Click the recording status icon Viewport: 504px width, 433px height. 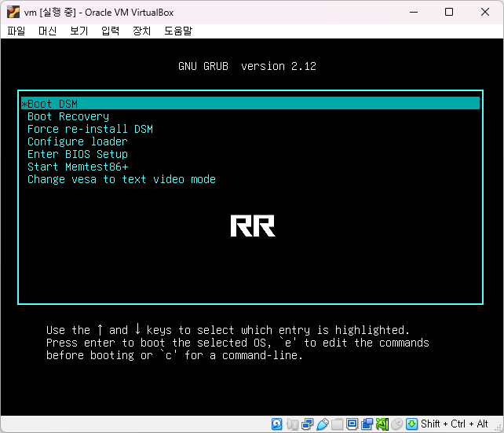coord(367,424)
